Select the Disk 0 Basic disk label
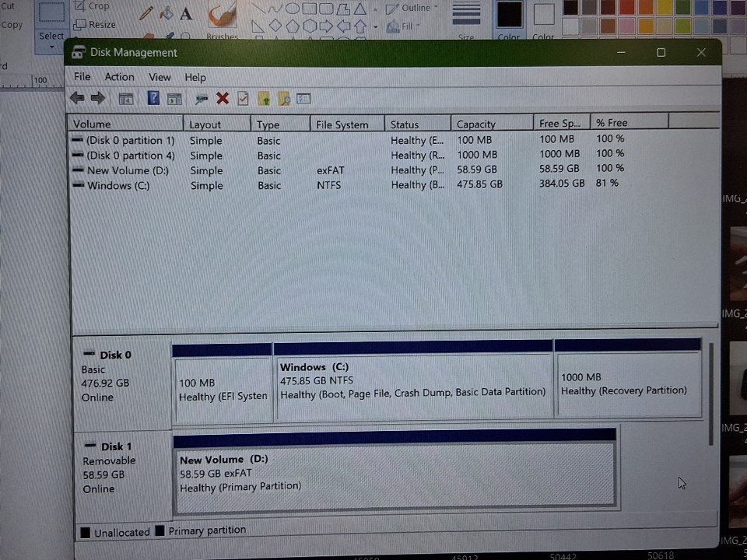 point(121,383)
